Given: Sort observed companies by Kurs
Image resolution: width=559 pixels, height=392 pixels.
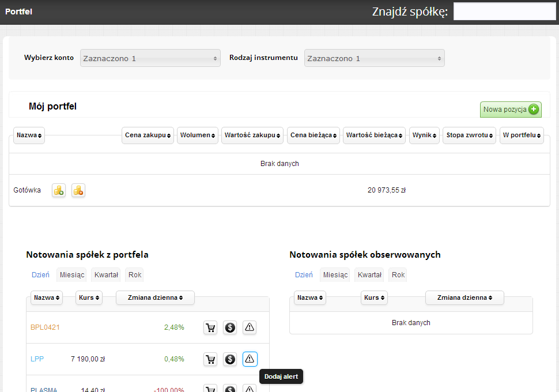Looking at the screenshot, I should pos(374,297).
